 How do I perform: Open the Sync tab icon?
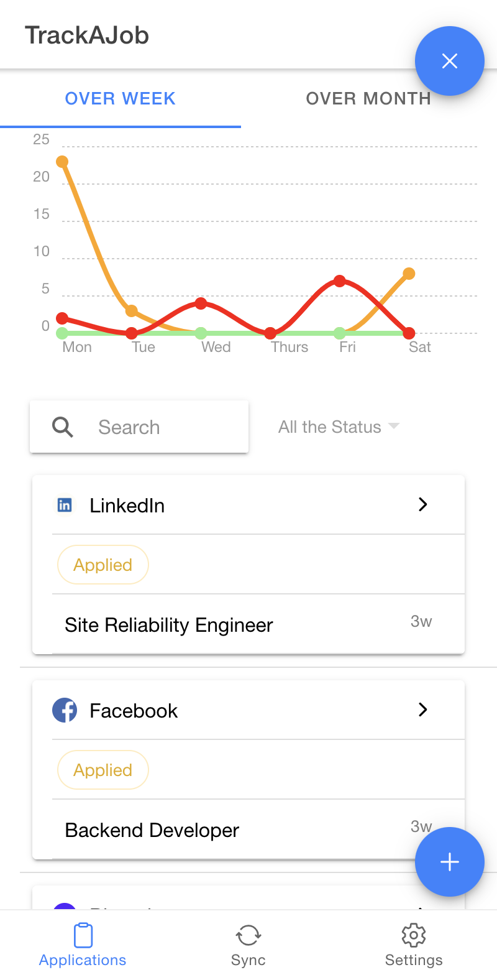click(x=248, y=935)
